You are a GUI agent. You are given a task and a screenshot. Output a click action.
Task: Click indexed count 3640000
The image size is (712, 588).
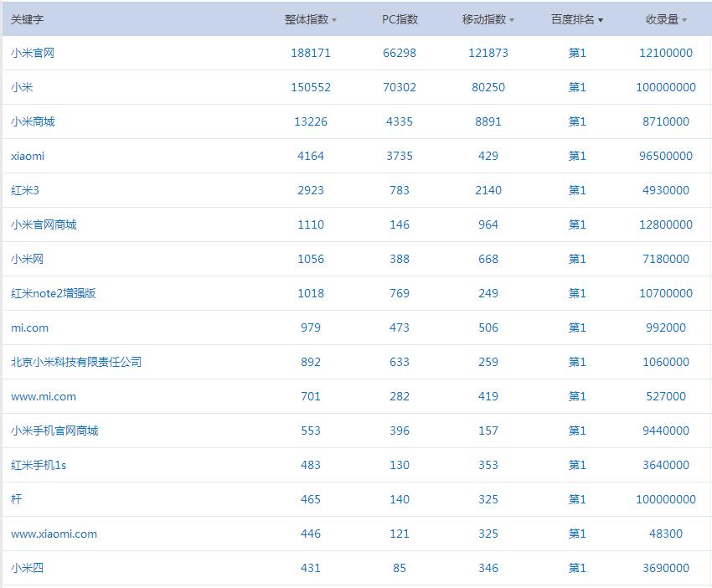click(666, 465)
